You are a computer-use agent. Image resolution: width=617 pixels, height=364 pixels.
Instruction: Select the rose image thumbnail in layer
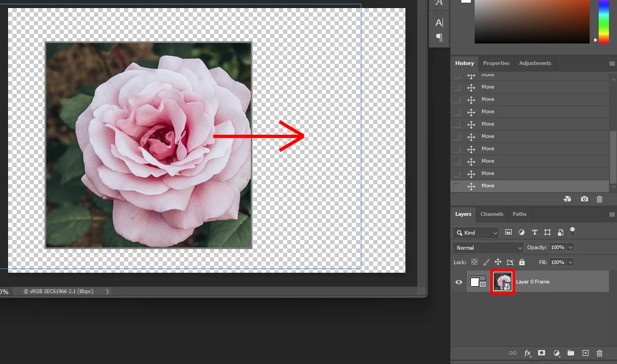coord(503,282)
